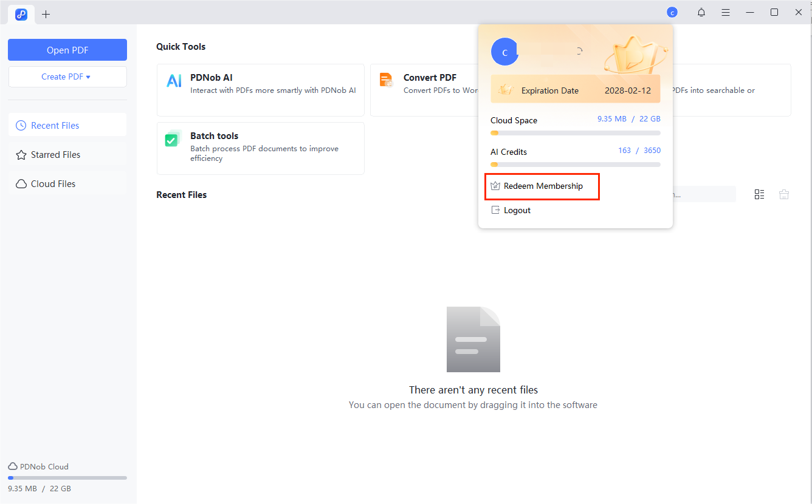This screenshot has width=812, height=504.
Task: Click the cloud icon beside Cloud Files
Action: click(x=21, y=184)
